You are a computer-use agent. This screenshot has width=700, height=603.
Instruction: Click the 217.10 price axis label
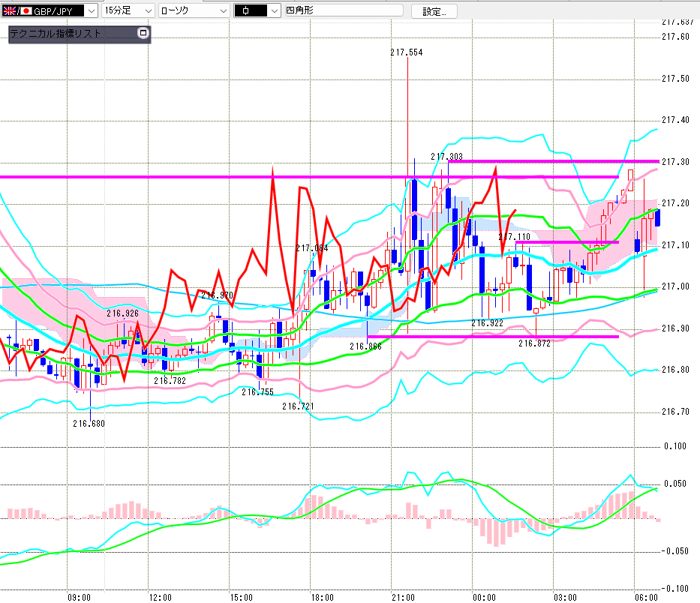[675, 245]
